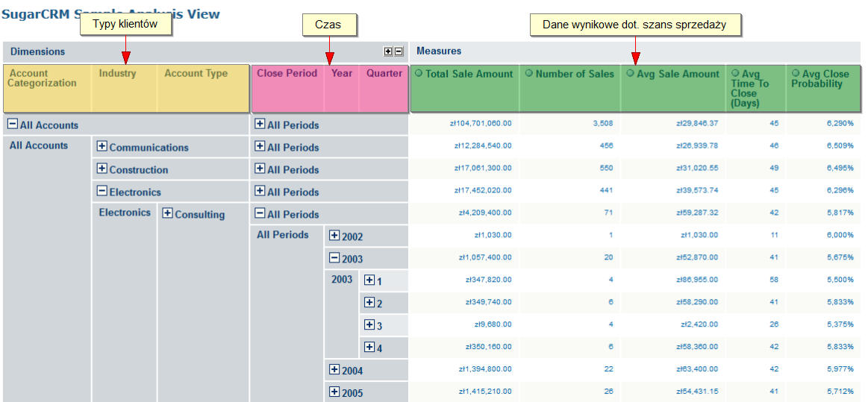Click the circle icon beside Avg Time To Close
The height and width of the screenshot is (402, 868).
(x=735, y=73)
